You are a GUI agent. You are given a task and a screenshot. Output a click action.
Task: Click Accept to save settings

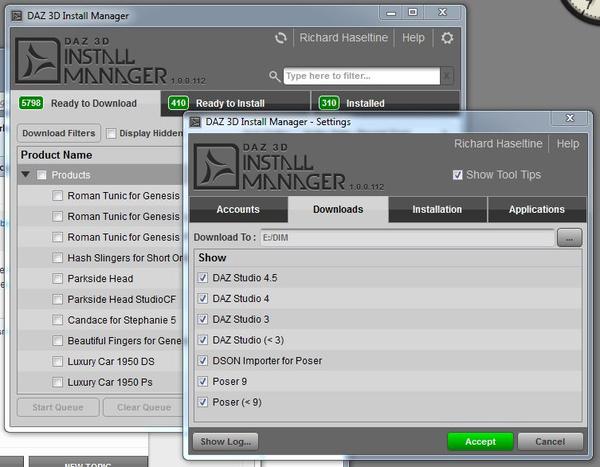[x=480, y=442]
